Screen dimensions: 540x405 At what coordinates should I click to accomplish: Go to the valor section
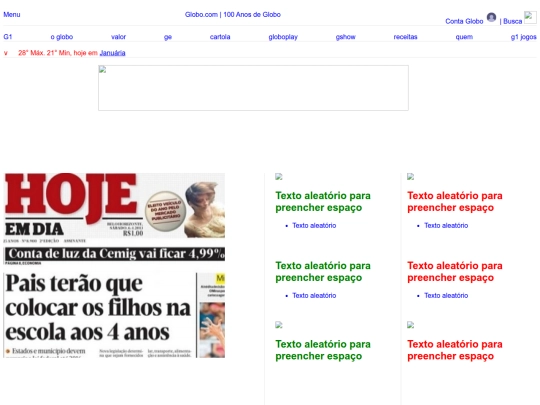pyautogui.click(x=118, y=37)
